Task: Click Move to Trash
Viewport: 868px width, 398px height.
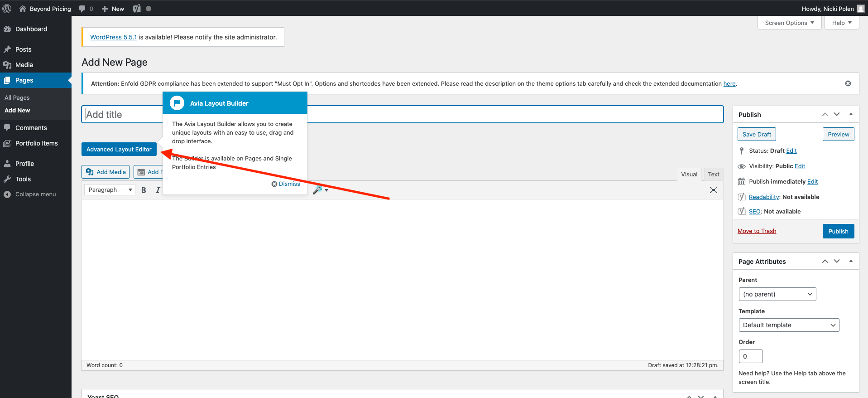Action: (757, 231)
